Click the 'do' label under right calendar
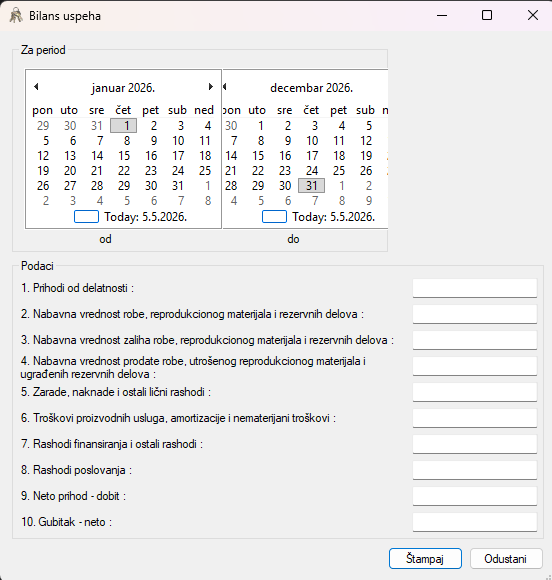This screenshot has height=580, width=552. tap(293, 239)
